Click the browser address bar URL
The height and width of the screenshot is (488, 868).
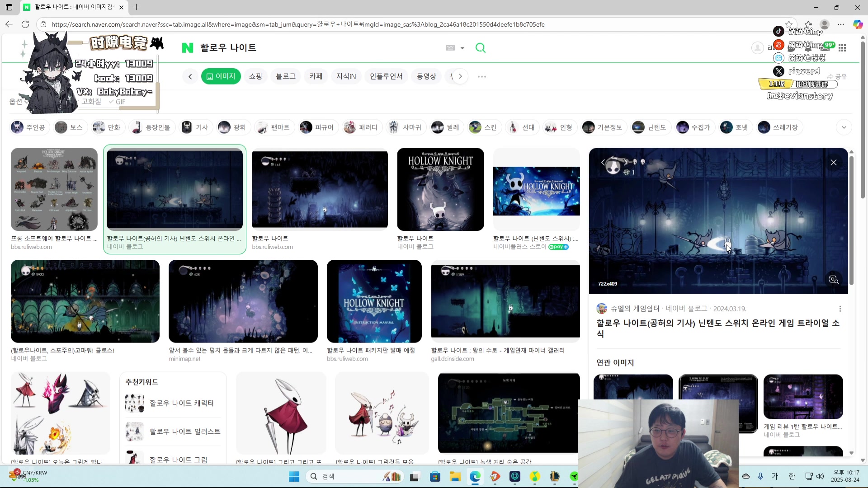(298, 24)
